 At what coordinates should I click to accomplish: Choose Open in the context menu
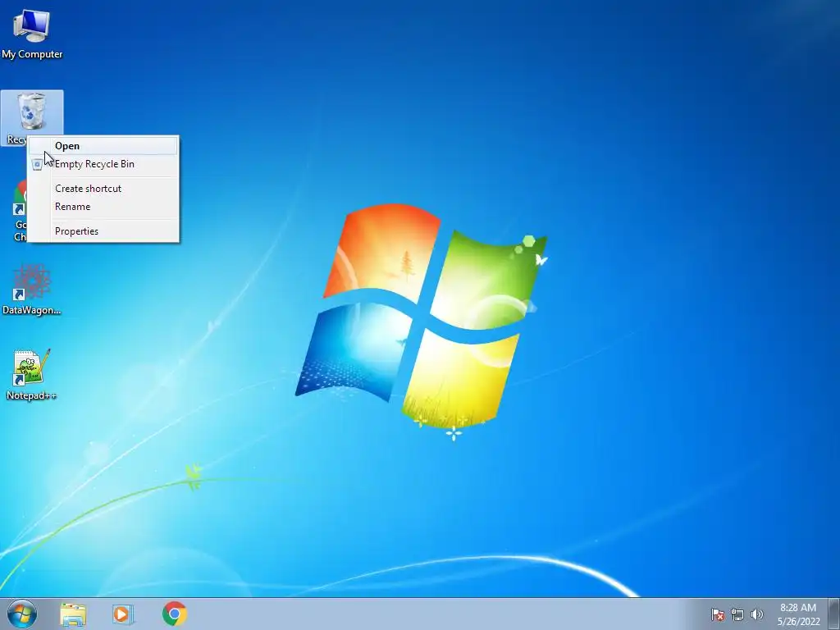[x=103, y=146]
